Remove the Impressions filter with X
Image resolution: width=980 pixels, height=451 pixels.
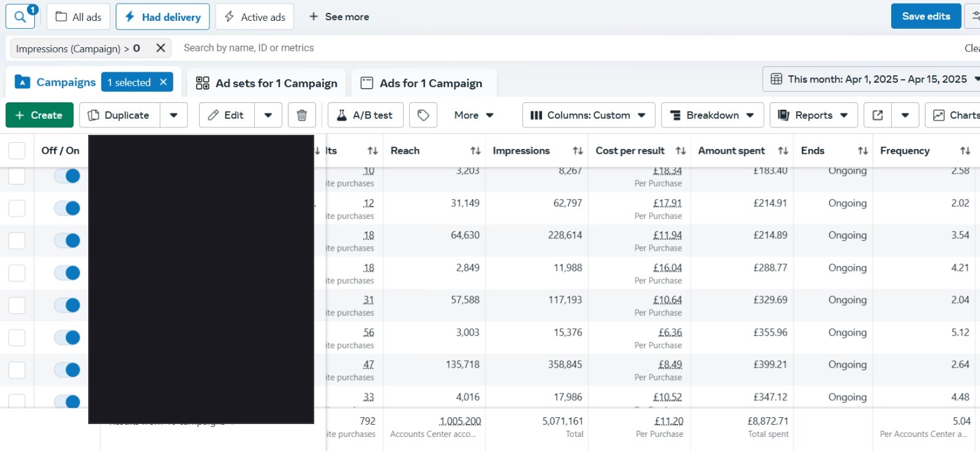point(160,48)
